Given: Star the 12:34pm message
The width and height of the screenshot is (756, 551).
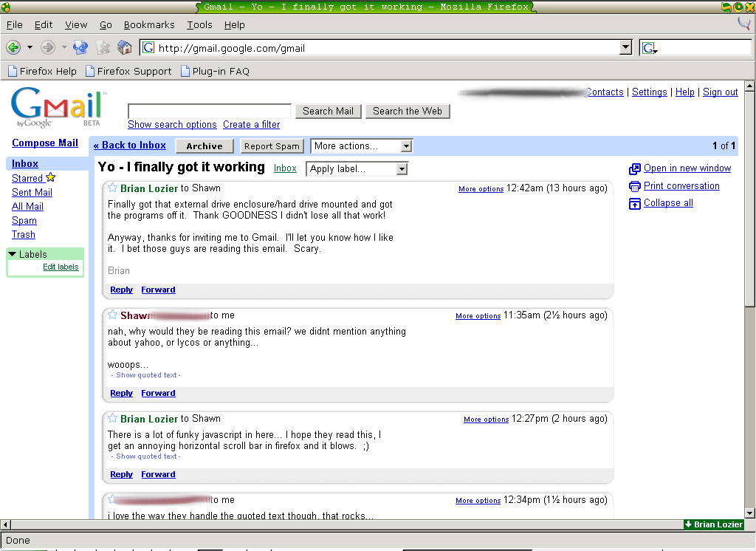Looking at the screenshot, I should point(112,499).
